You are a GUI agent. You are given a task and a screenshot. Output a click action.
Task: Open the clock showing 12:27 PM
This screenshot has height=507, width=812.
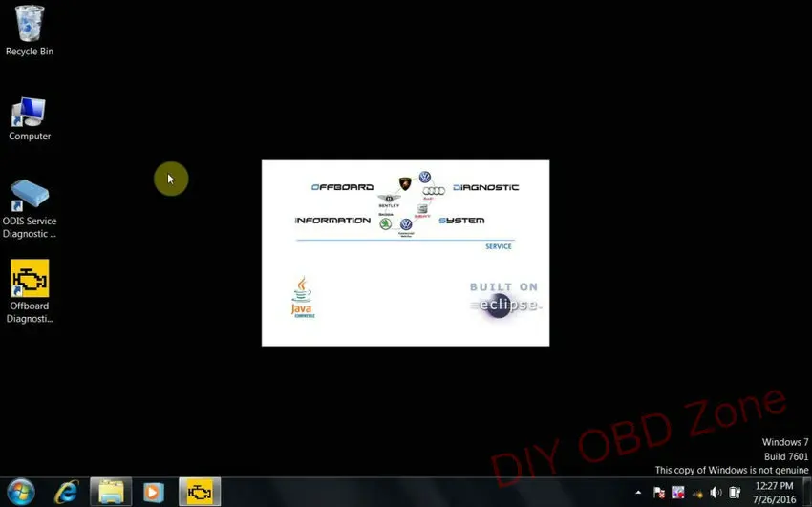(x=774, y=493)
